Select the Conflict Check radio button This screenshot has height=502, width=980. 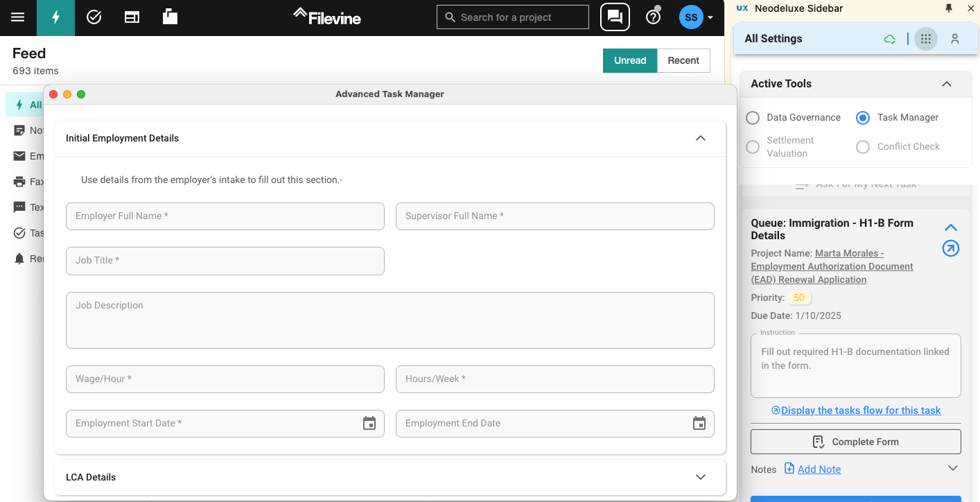pos(863,147)
